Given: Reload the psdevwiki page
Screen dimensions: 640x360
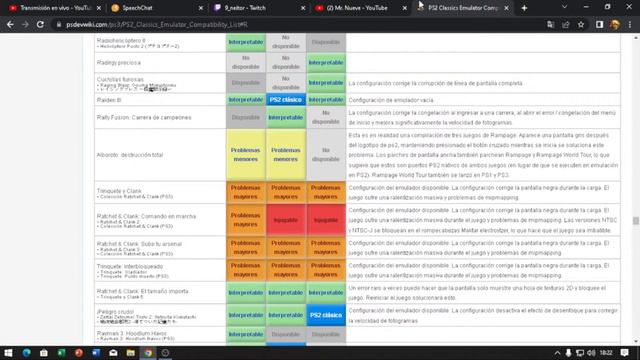Looking at the screenshot, I should coord(40,24).
